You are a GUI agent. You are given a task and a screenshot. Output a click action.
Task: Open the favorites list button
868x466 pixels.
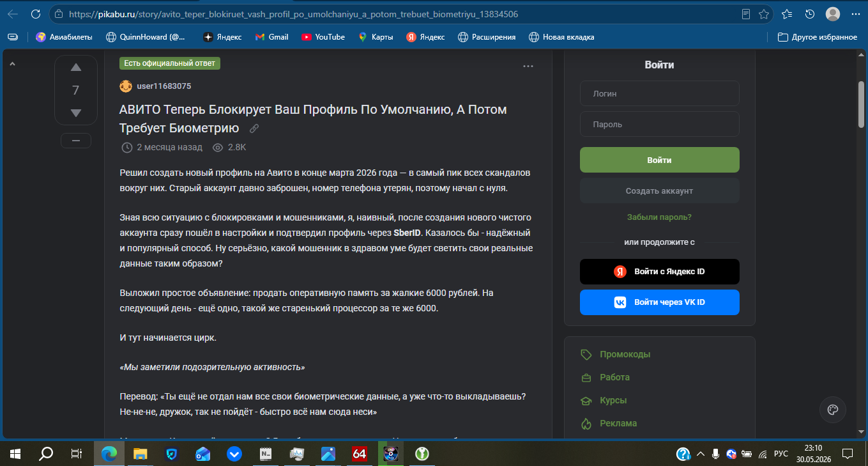click(787, 14)
